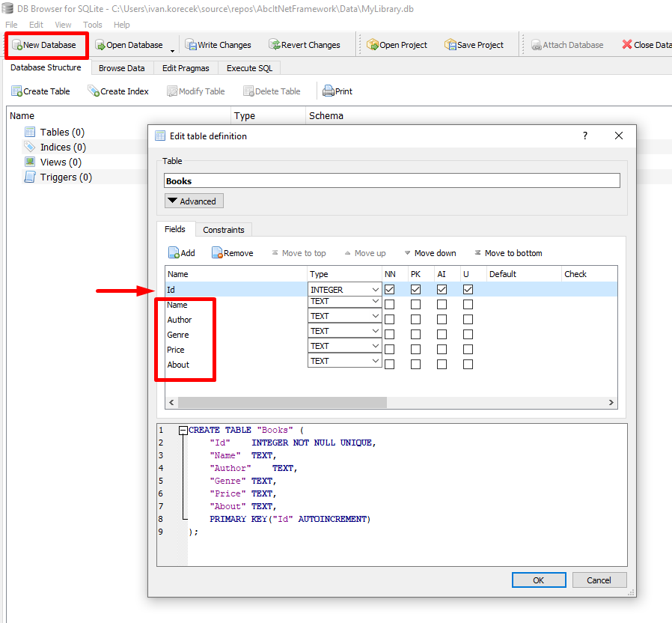Toggle the Not Null checkbox for Name field

[389, 305]
